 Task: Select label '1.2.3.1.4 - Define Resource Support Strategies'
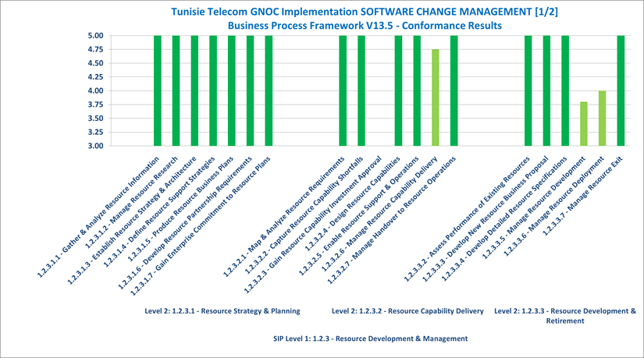point(158,212)
